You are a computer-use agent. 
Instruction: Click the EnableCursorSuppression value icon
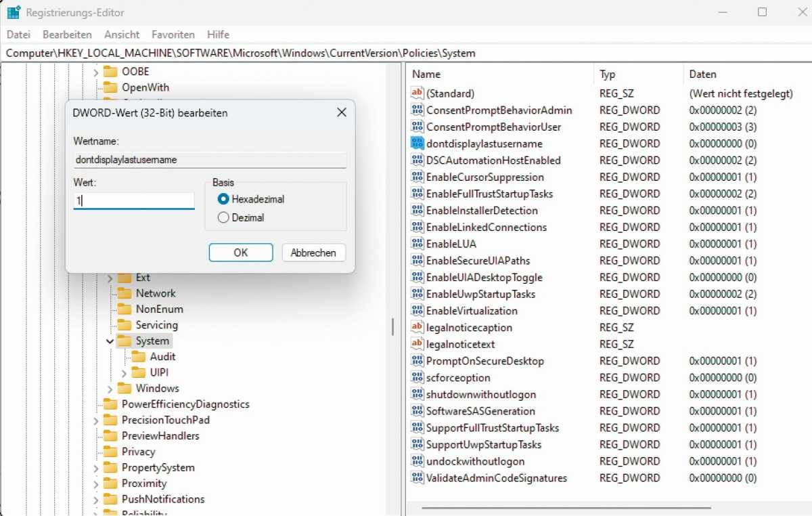(417, 177)
